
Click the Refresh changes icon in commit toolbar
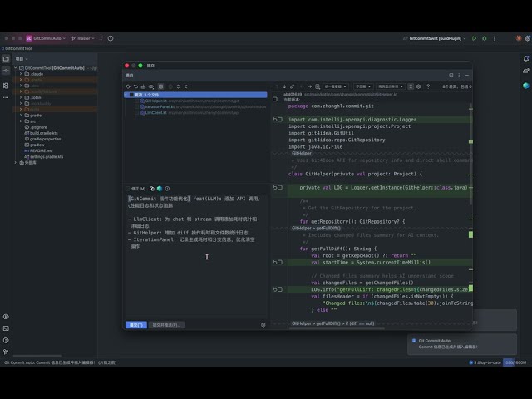[128, 86]
